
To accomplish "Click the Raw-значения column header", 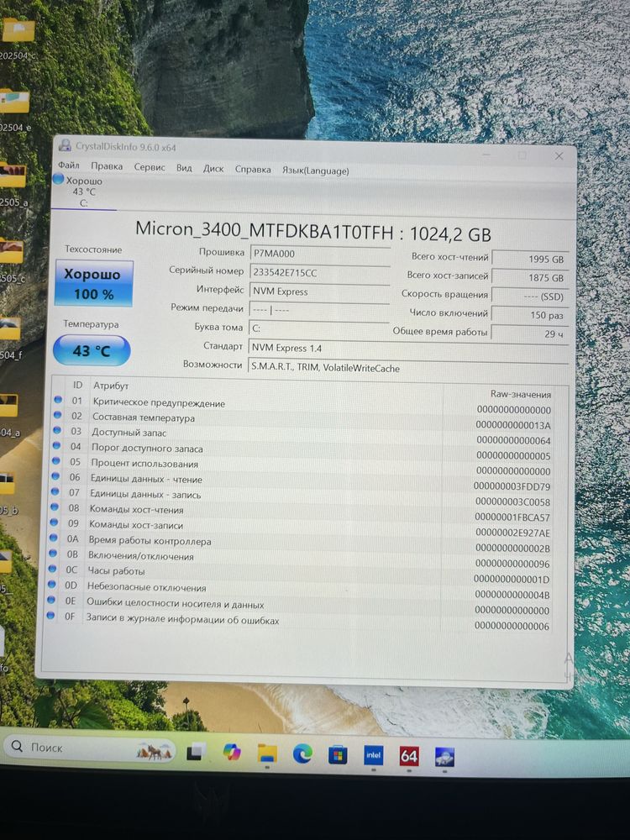I will click(521, 394).
